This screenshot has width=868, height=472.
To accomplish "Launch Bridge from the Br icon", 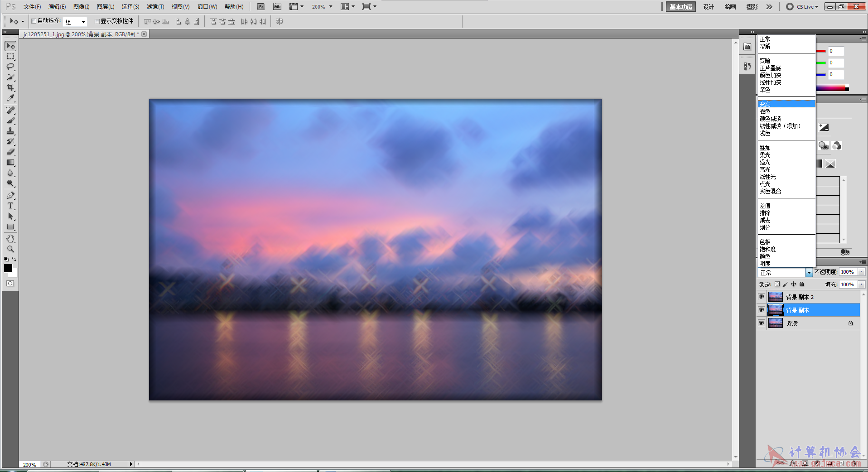I will coord(260,7).
